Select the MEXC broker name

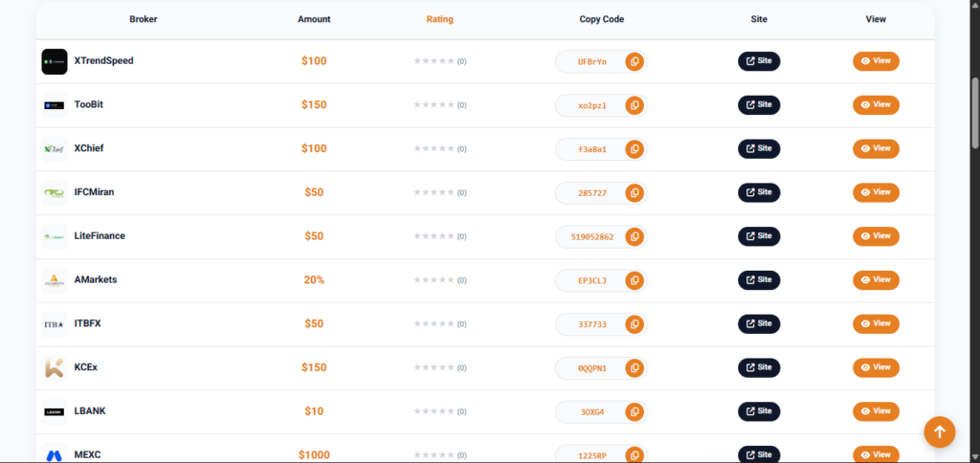tap(87, 455)
